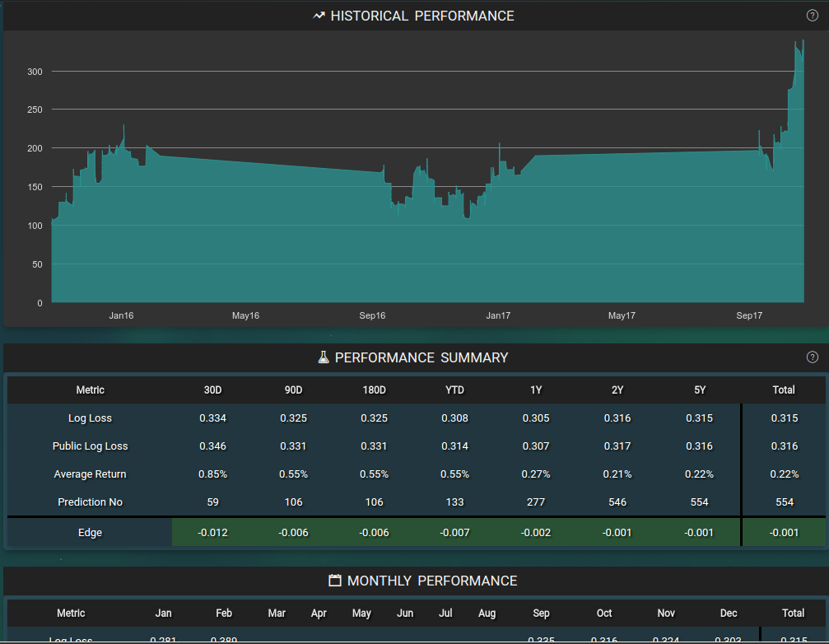829x644 pixels.
Task: Click the Prediction No row label
Action: pyautogui.click(x=90, y=502)
